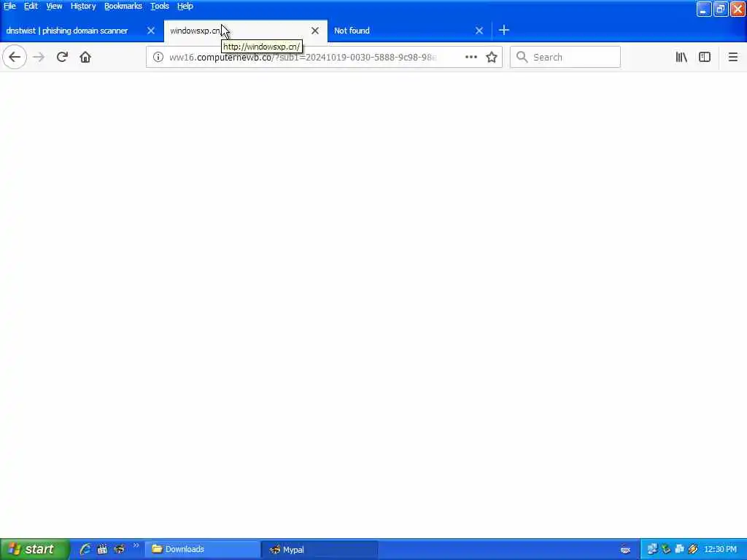This screenshot has width=747, height=560.
Task: Open the Help menu
Action: 185,6
